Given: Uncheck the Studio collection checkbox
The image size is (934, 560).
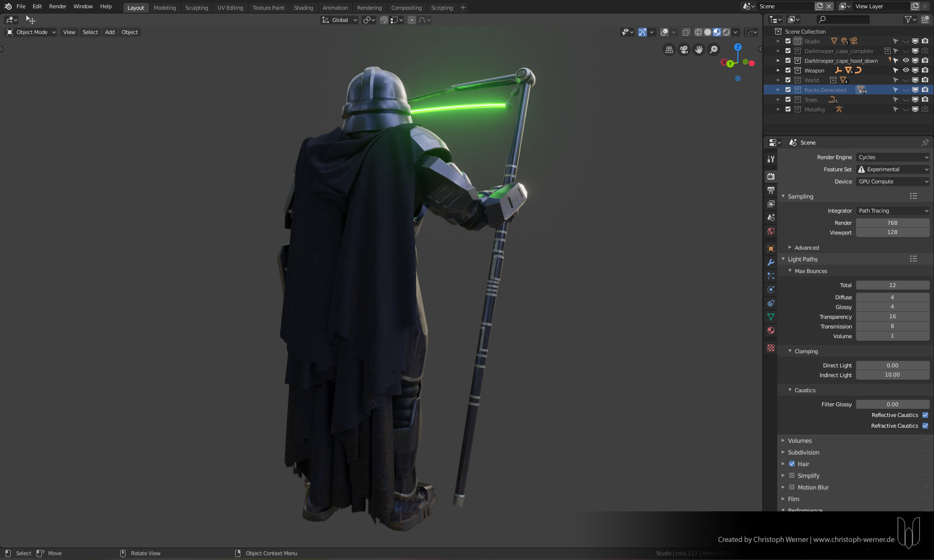Looking at the screenshot, I should [788, 41].
